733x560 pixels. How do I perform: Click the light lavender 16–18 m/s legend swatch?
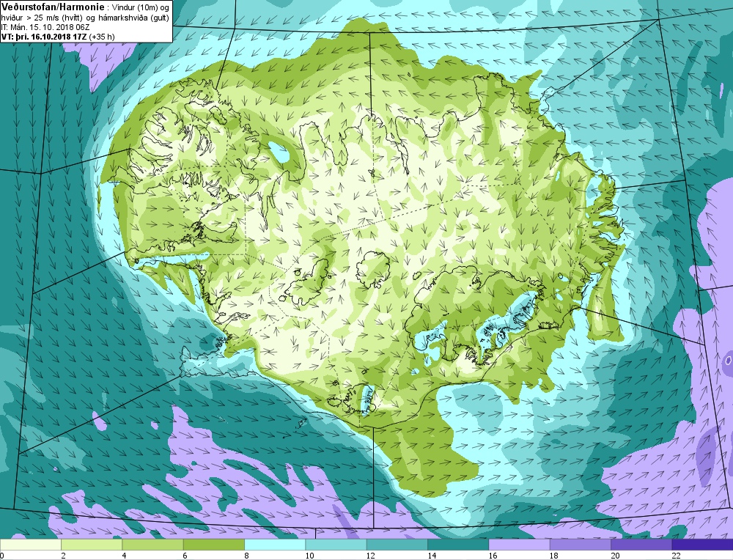click(x=520, y=545)
